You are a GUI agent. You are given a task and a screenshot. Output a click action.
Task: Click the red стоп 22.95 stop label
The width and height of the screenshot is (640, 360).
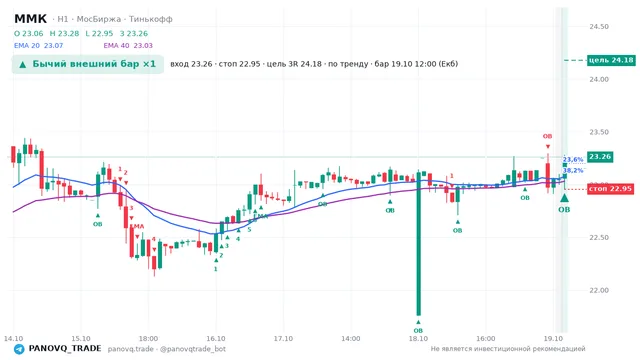click(611, 189)
